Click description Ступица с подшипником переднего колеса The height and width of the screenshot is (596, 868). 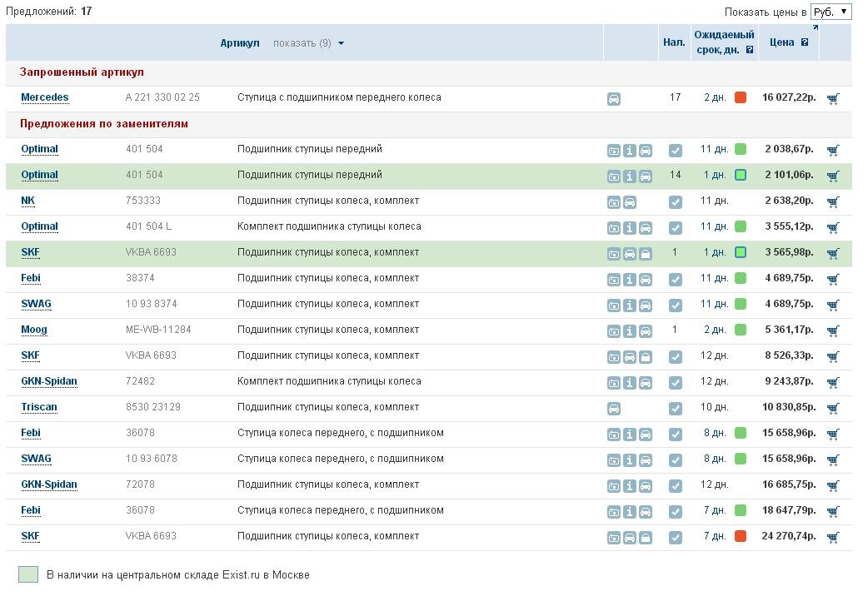pyautogui.click(x=339, y=97)
